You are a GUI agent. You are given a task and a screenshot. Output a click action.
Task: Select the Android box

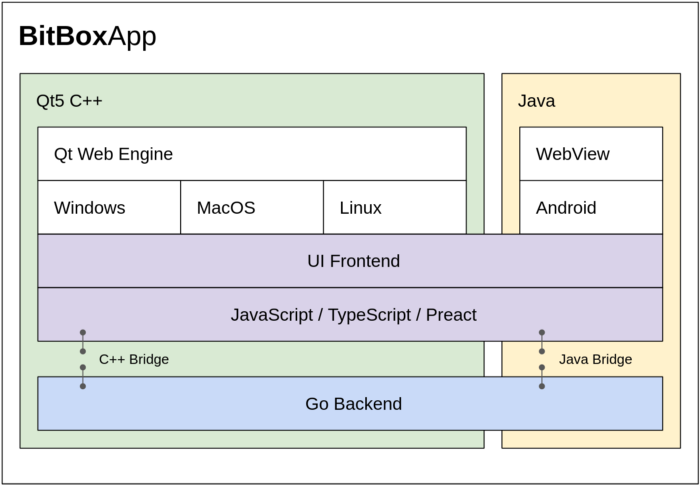point(591,208)
